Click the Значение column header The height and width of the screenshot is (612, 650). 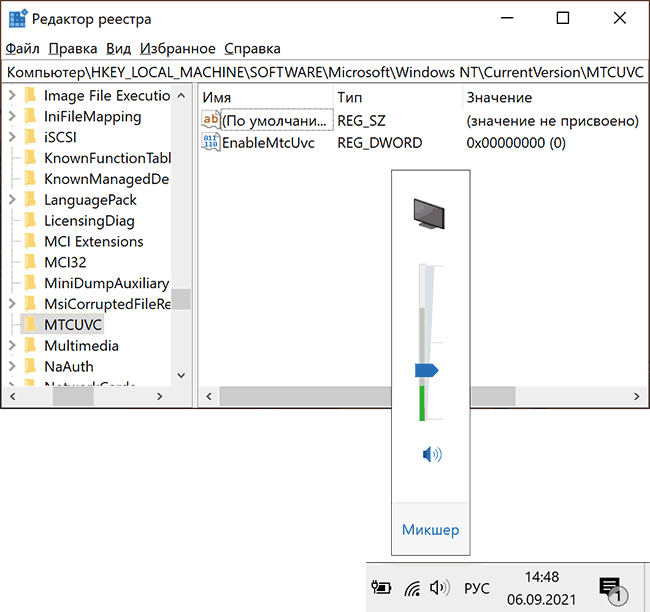pyautogui.click(x=555, y=97)
